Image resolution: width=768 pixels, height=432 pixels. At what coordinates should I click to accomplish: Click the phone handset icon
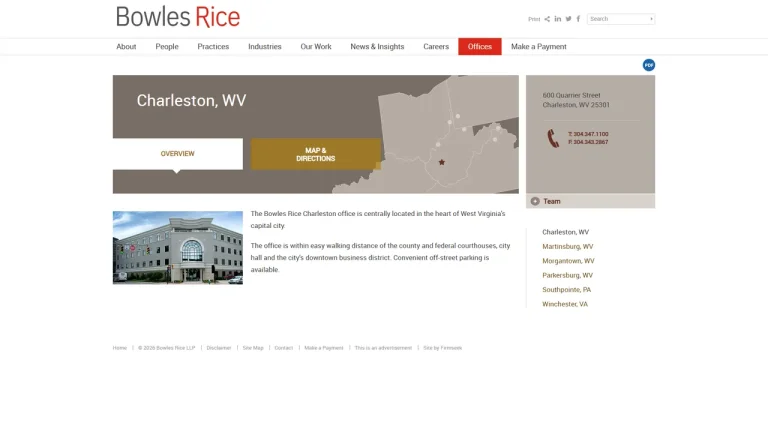click(553, 138)
